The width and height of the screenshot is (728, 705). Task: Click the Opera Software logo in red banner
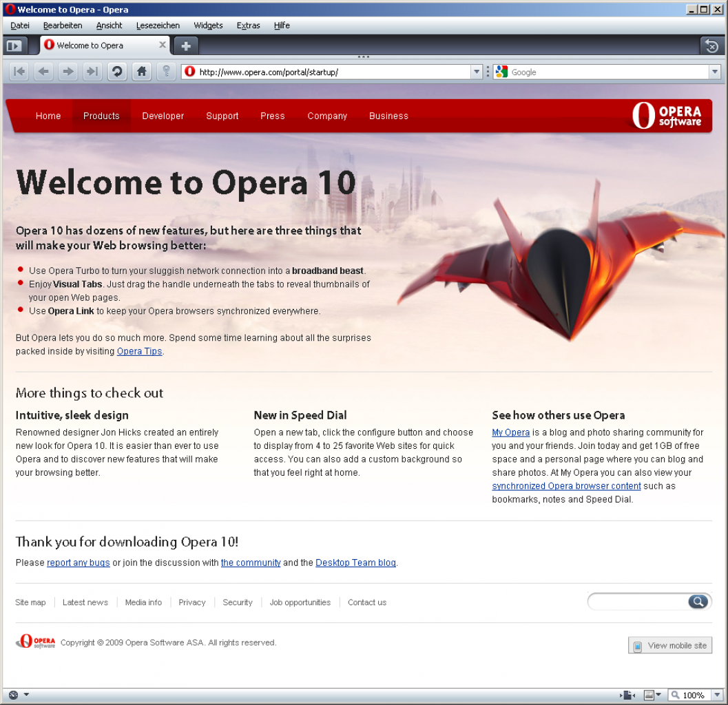tap(666, 116)
